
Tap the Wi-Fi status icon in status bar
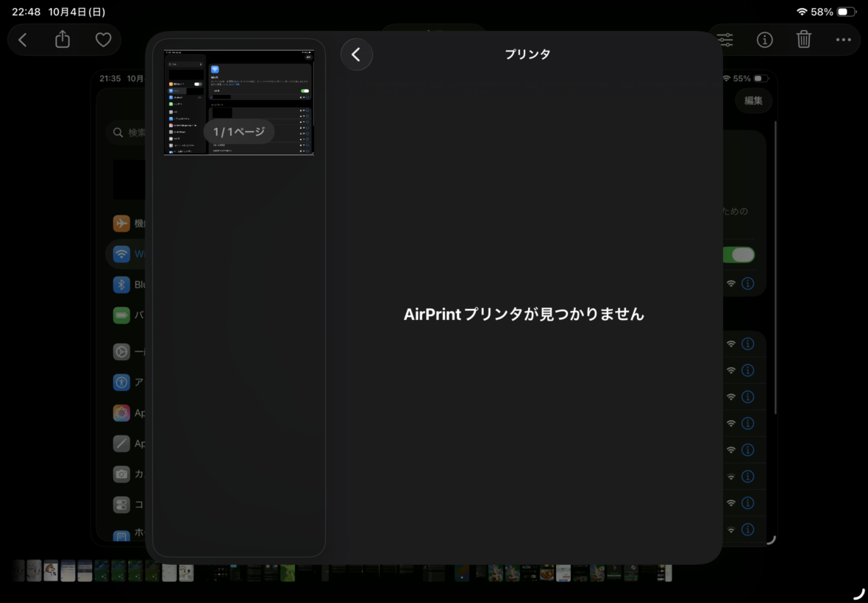pos(802,12)
